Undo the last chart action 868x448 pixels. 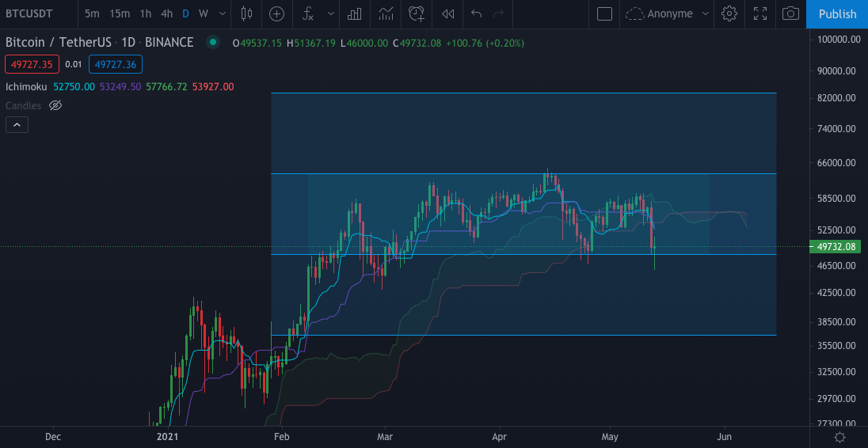476,13
